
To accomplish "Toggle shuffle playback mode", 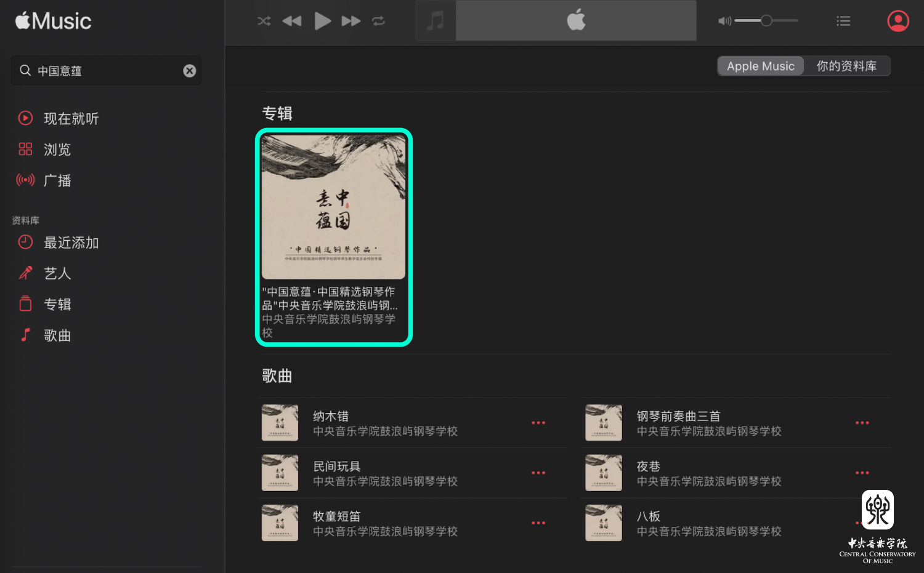I will click(264, 21).
